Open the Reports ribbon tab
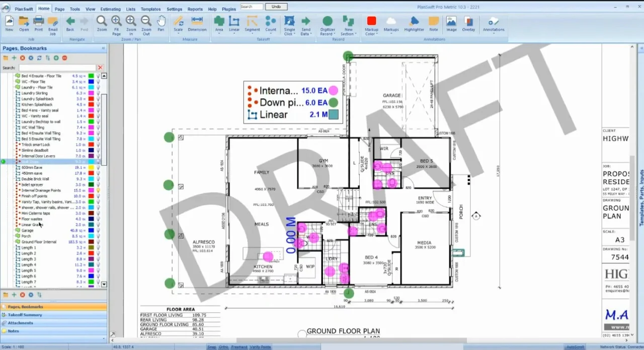 pos(195,9)
